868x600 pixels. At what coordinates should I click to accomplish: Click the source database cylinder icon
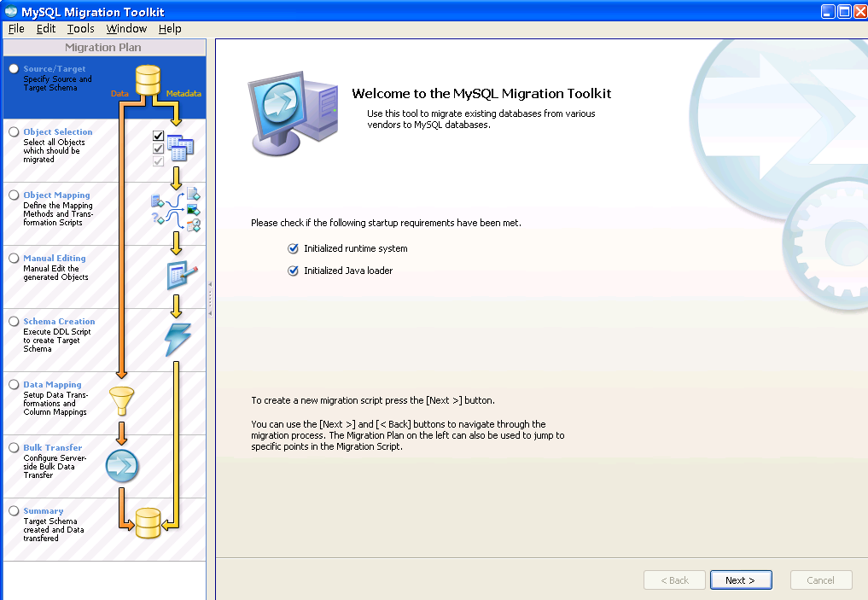pos(148,81)
